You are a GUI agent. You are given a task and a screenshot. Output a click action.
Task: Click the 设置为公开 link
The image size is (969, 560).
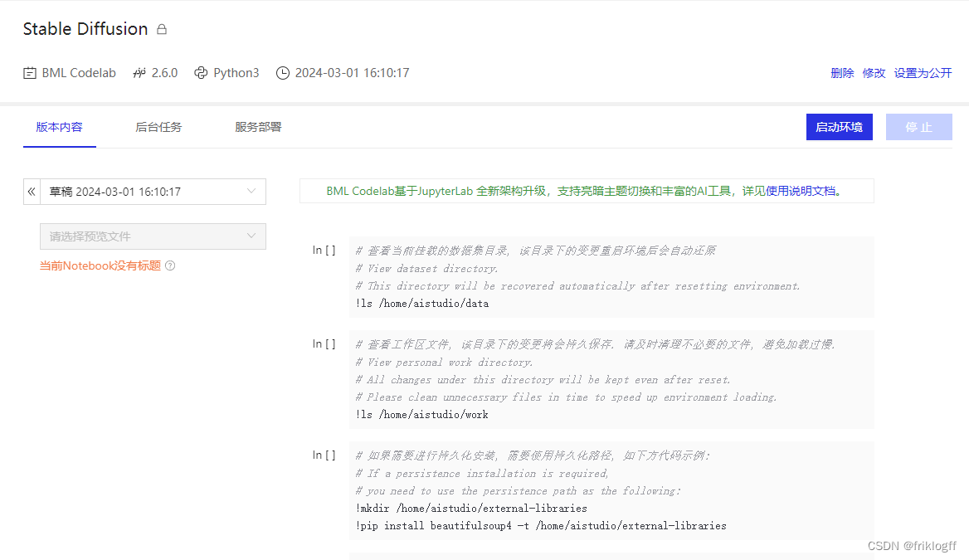pos(923,73)
